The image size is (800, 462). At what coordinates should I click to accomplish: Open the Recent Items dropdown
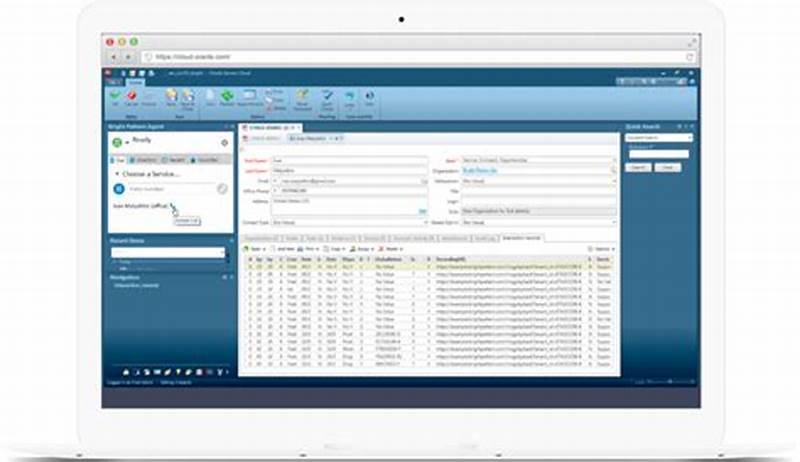click(222, 252)
